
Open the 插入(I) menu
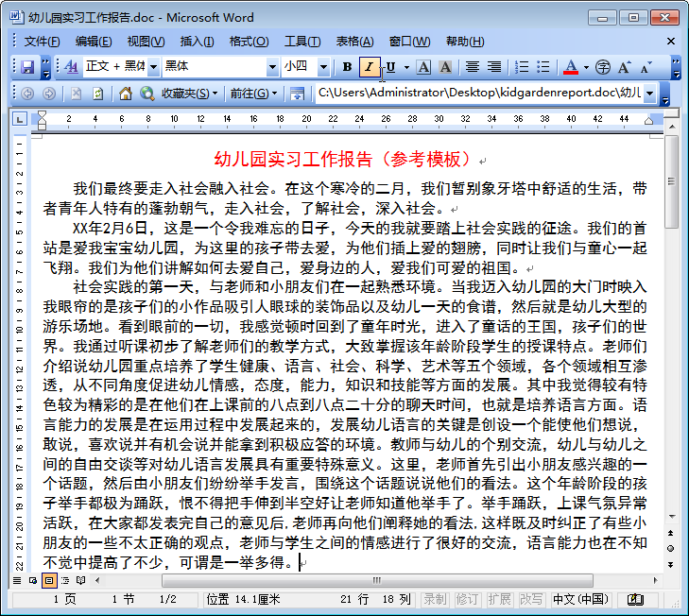pos(197,42)
